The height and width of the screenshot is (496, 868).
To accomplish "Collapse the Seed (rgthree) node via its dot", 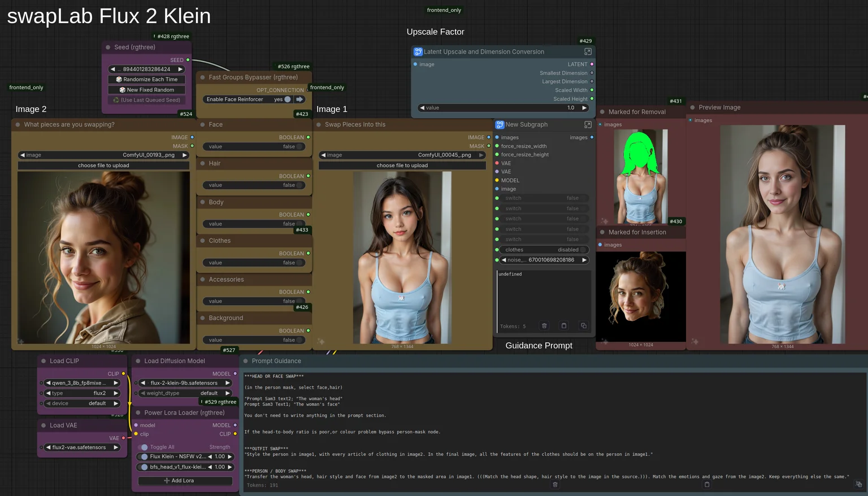I will pos(108,47).
